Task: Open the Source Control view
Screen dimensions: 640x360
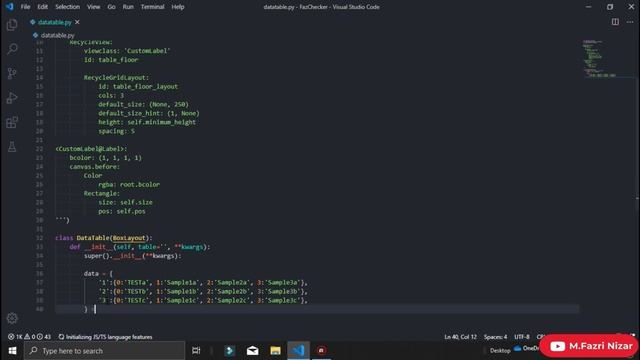Action: 12,73
